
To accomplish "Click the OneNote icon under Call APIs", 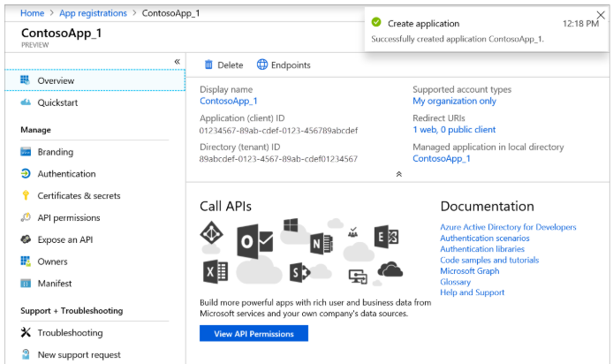I will (x=322, y=244).
